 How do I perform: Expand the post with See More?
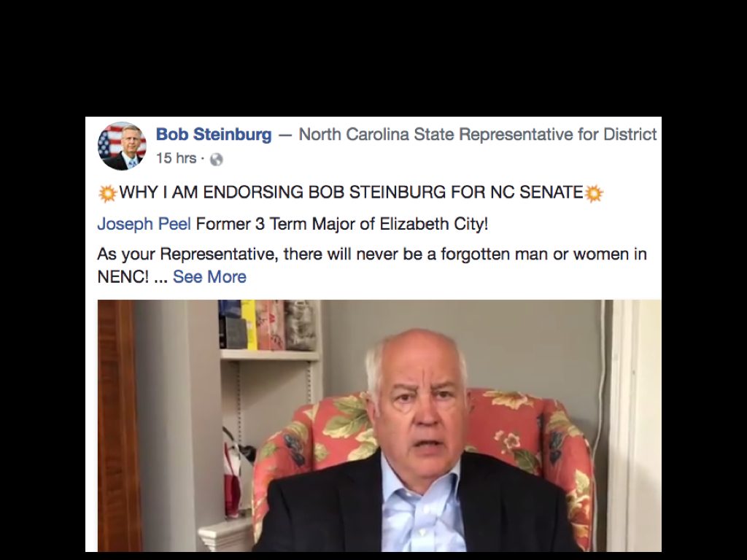209,276
